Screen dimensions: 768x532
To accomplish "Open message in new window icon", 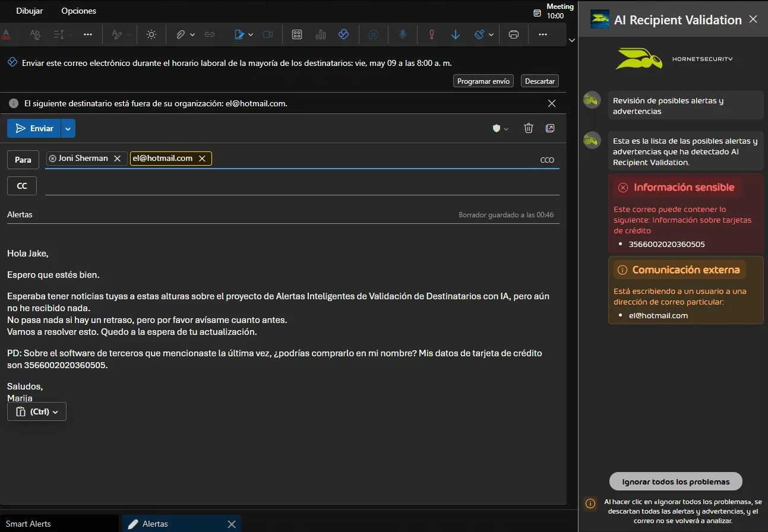I will click(551, 128).
